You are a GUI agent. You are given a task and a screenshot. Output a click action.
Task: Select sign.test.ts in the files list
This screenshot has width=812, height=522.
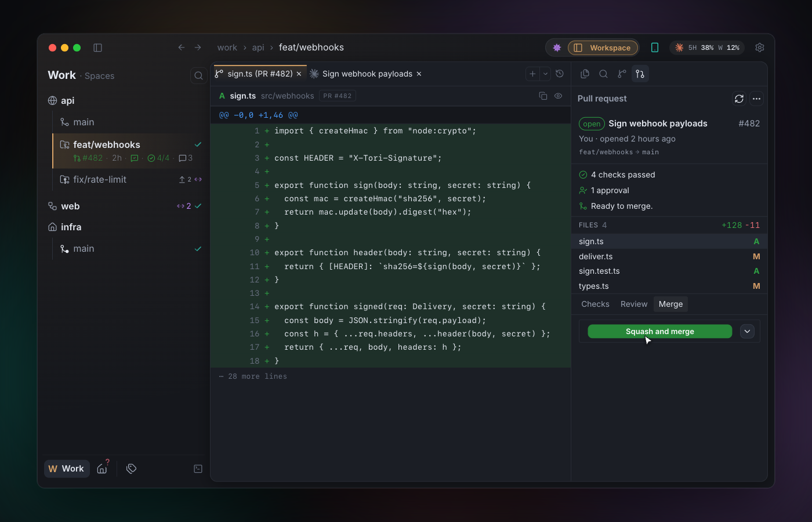(x=669, y=271)
